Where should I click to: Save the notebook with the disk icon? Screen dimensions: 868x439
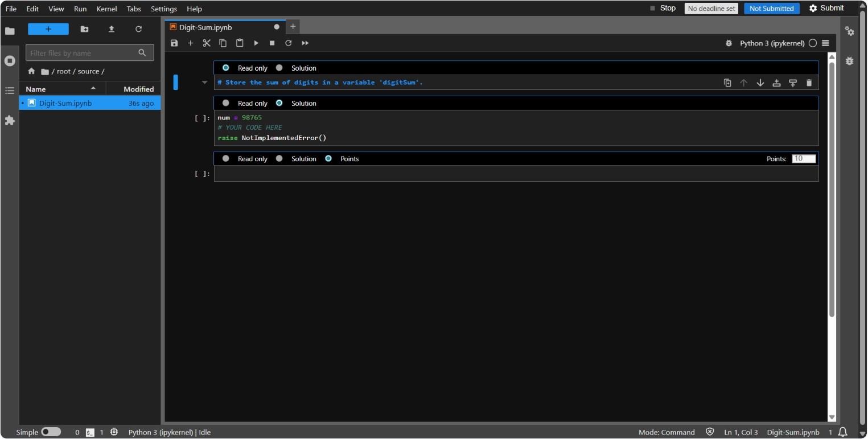(x=174, y=43)
